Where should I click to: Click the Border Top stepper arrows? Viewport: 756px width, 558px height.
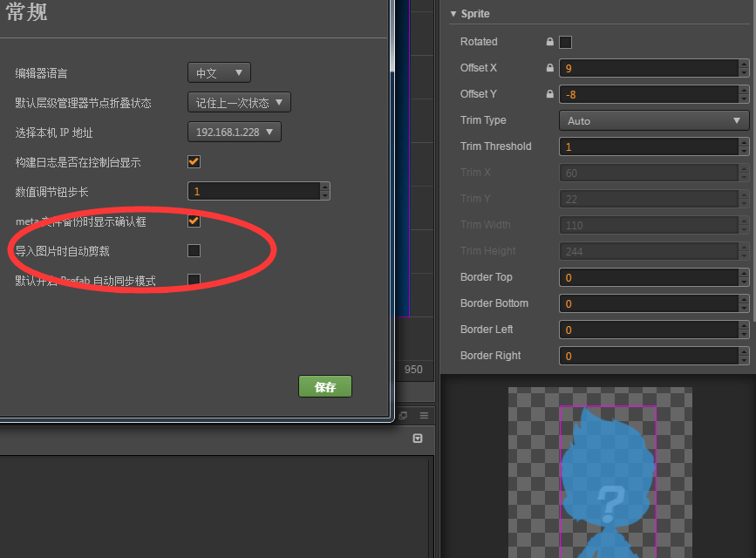pos(744,277)
